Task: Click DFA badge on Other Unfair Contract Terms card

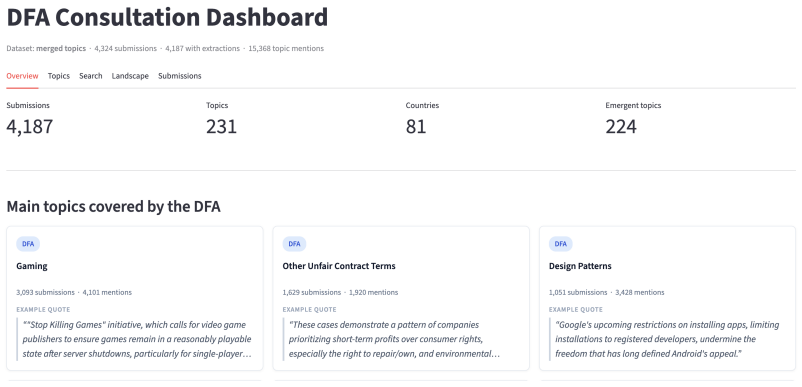Action: [294, 244]
